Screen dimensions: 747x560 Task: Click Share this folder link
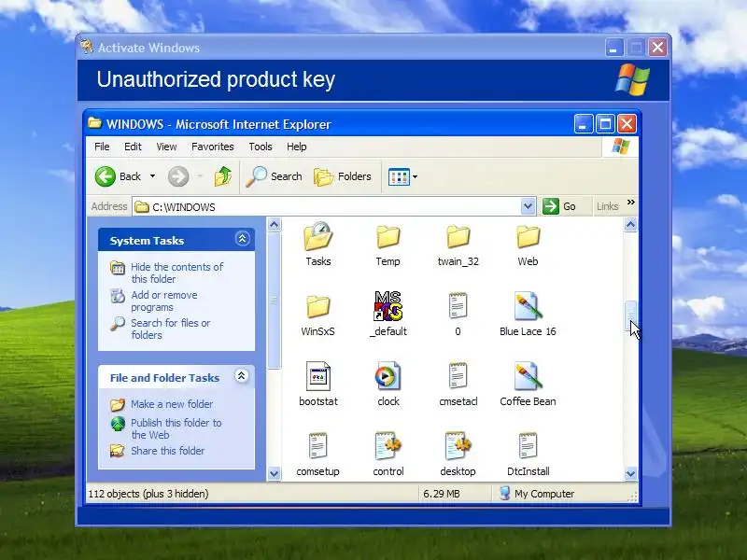[x=168, y=451]
